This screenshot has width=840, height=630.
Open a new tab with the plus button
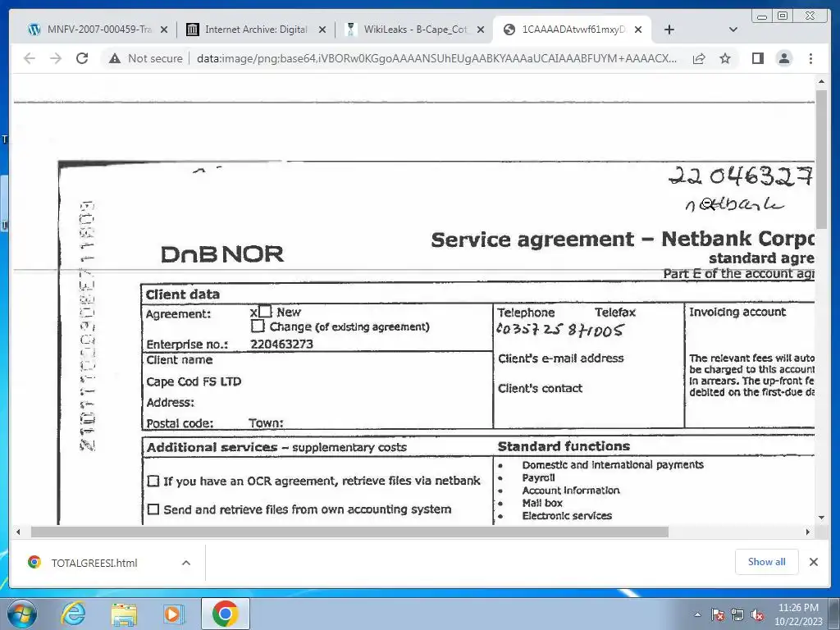point(669,30)
